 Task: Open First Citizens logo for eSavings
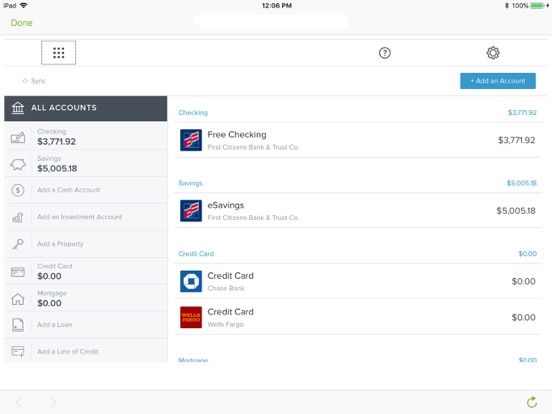point(191,211)
